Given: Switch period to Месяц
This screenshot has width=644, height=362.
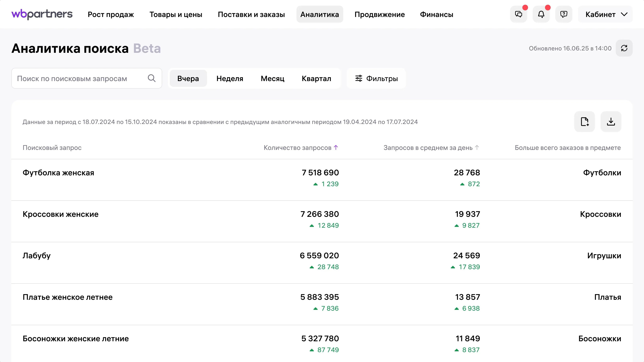Looking at the screenshot, I should click(272, 79).
